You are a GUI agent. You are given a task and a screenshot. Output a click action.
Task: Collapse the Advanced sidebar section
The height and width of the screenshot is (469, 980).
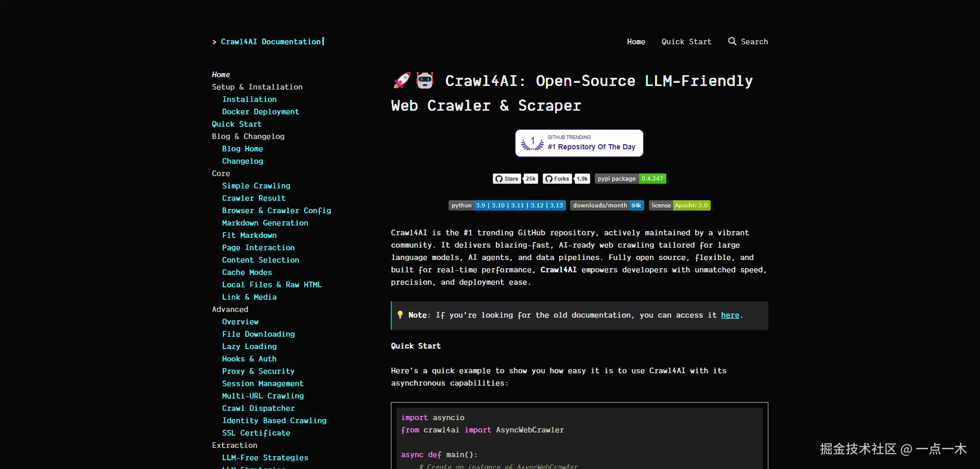pyautogui.click(x=230, y=309)
